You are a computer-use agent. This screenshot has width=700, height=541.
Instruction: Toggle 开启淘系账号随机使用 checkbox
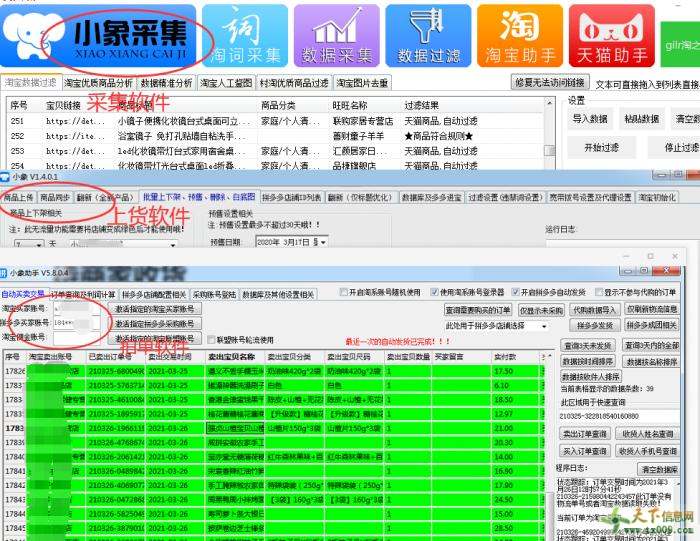(343, 292)
